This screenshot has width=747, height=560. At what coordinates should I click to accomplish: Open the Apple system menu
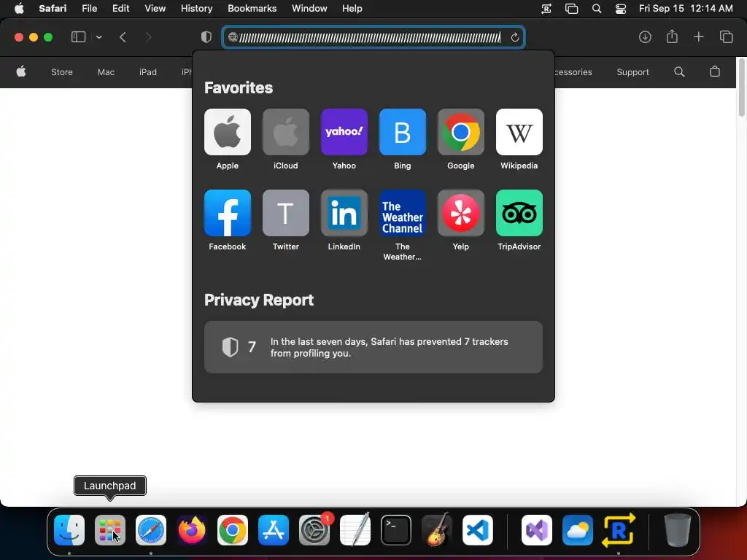coord(19,9)
